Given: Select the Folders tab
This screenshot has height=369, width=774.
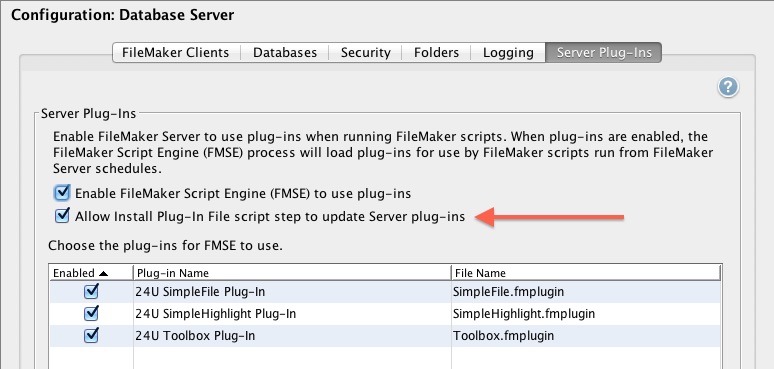Looking at the screenshot, I should [436, 52].
